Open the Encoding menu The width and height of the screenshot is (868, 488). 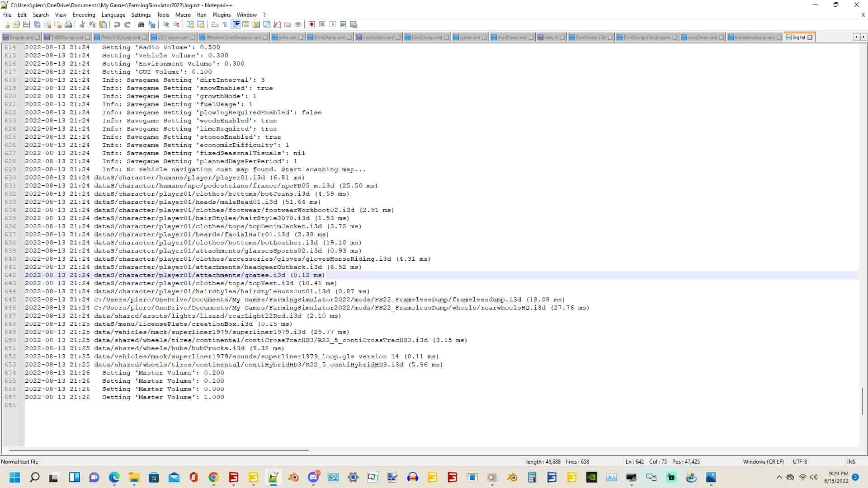tap(84, 15)
